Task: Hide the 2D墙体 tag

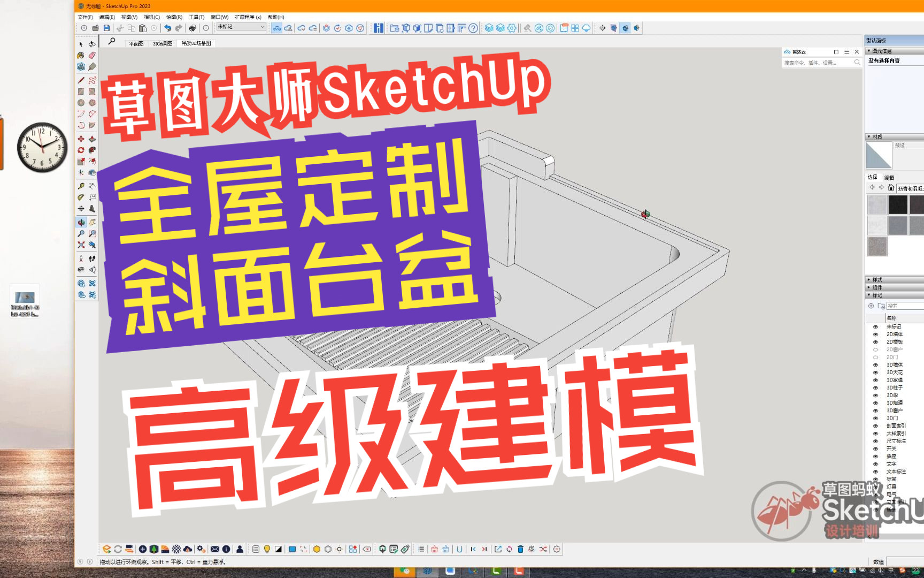Action: point(875,334)
